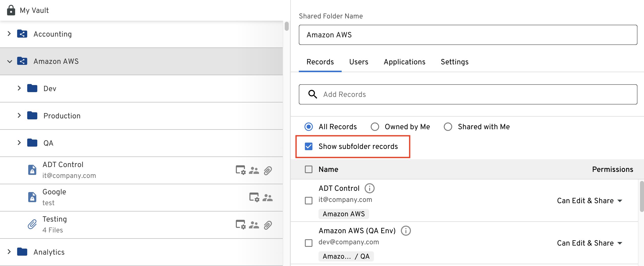Select the All Records radio button
The image size is (644, 266).
309,127
